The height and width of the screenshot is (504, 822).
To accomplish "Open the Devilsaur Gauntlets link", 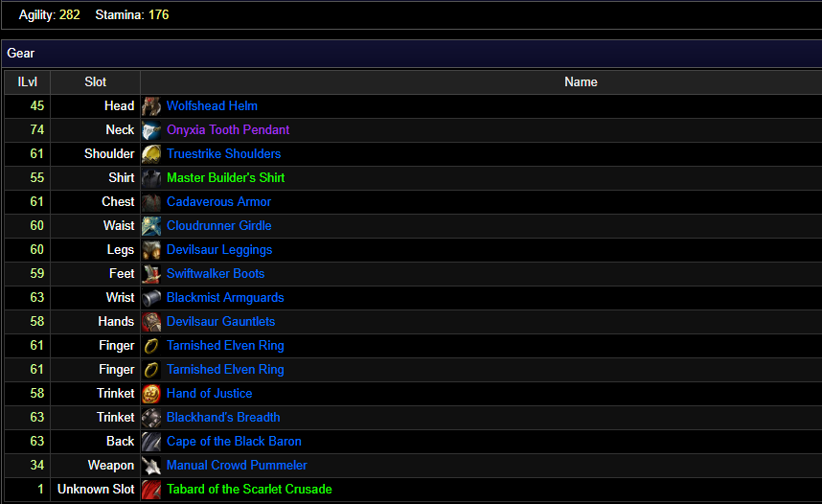I will coord(220,322).
